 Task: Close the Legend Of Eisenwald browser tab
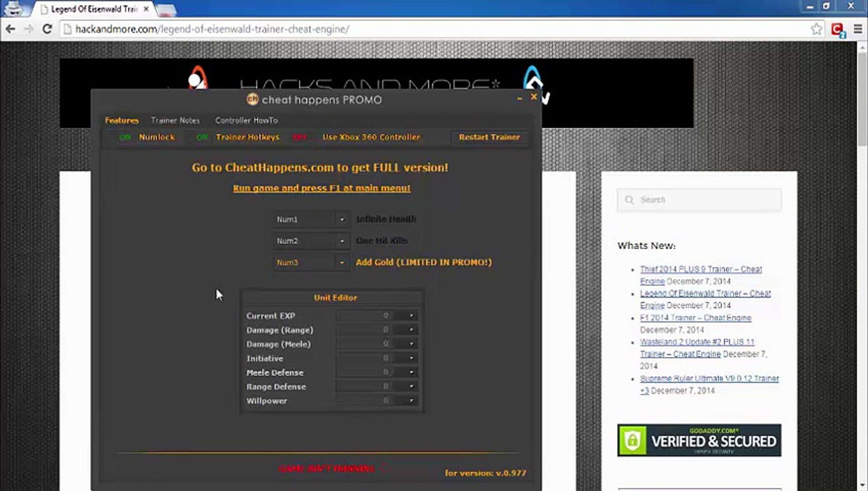tap(146, 9)
